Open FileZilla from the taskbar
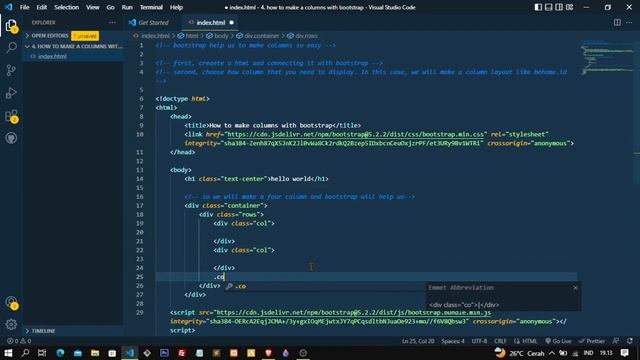640x360 pixels. (182, 353)
